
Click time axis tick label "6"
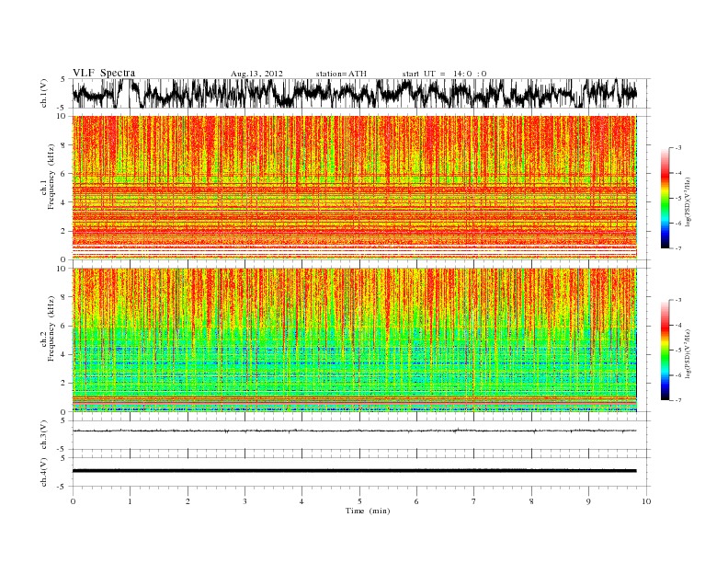click(416, 501)
